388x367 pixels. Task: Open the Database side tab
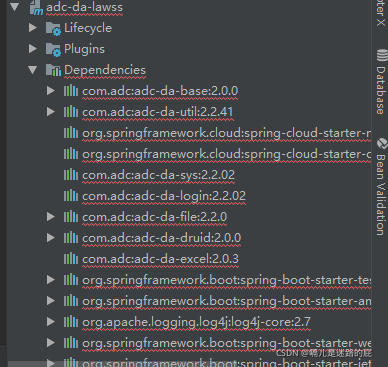(381, 82)
